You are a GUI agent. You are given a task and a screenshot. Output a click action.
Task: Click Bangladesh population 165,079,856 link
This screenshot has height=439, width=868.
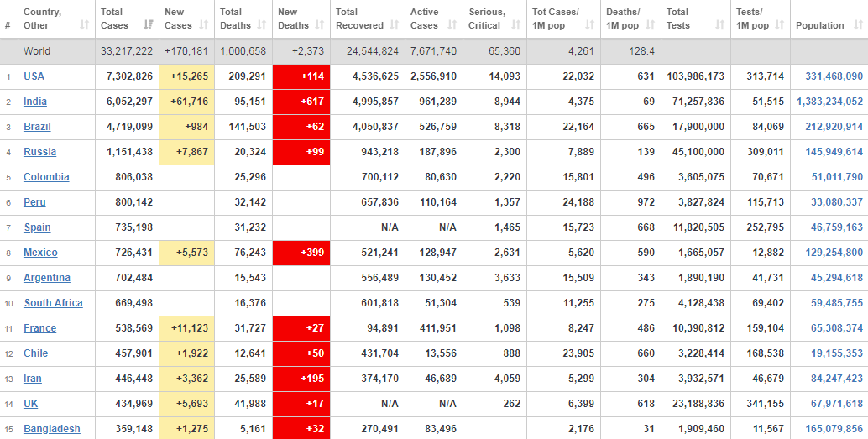(x=834, y=429)
